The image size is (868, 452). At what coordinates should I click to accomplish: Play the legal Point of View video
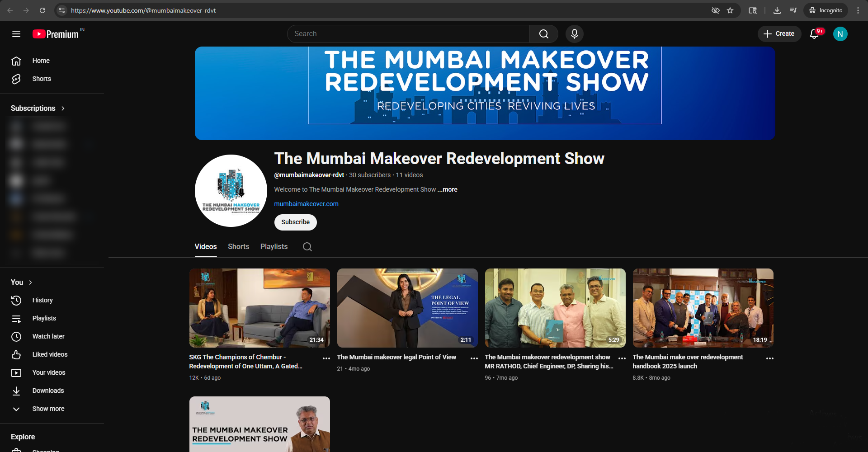point(407,308)
